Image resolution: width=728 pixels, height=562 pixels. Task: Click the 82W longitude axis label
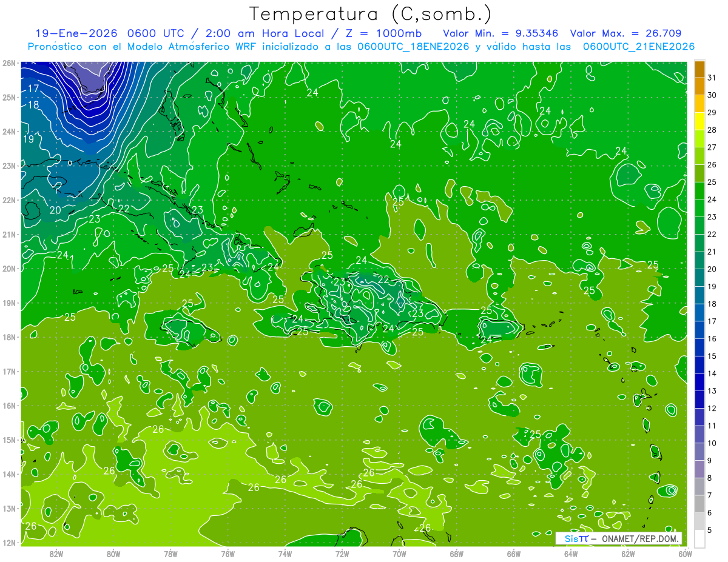click(x=56, y=554)
